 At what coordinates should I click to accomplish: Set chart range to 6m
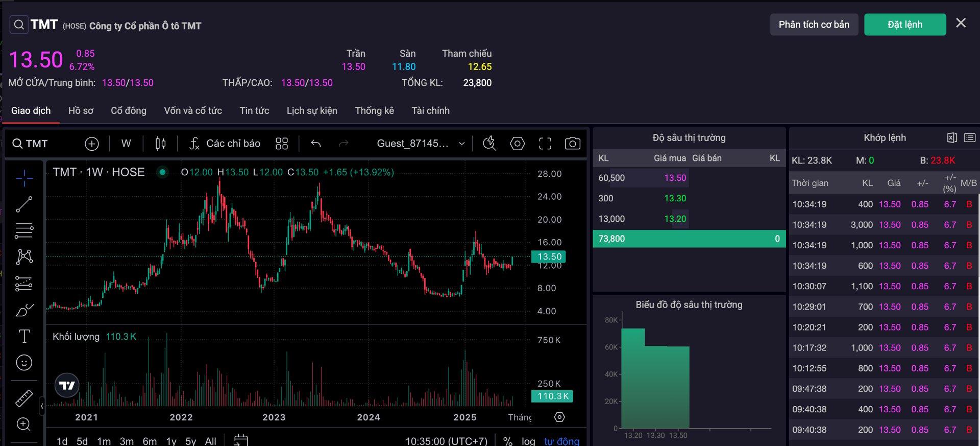click(x=150, y=440)
